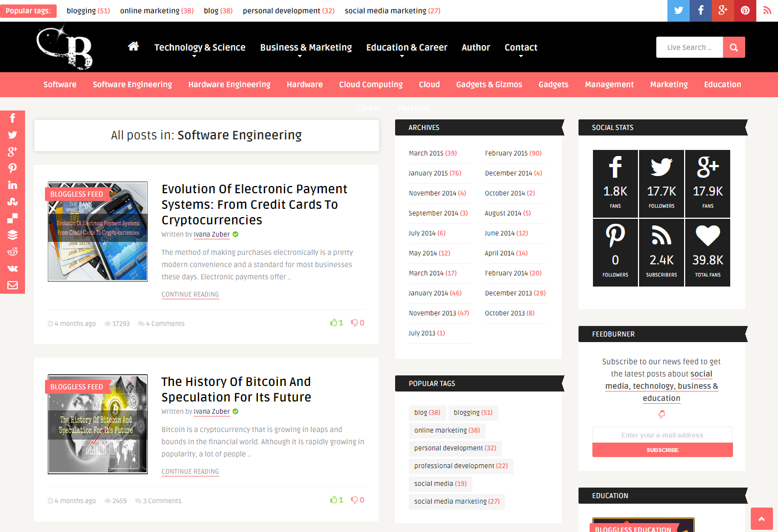Expand the Contact menu
This screenshot has width=778, height=532.
521,48
